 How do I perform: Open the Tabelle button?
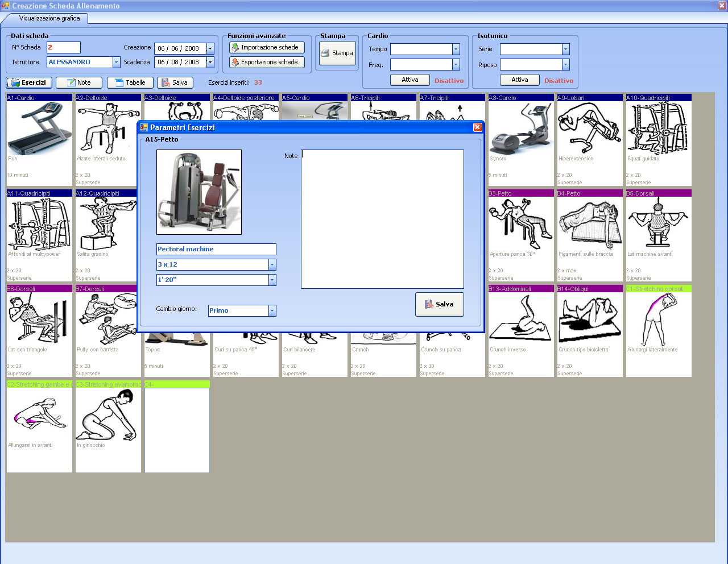coord(130,82)
